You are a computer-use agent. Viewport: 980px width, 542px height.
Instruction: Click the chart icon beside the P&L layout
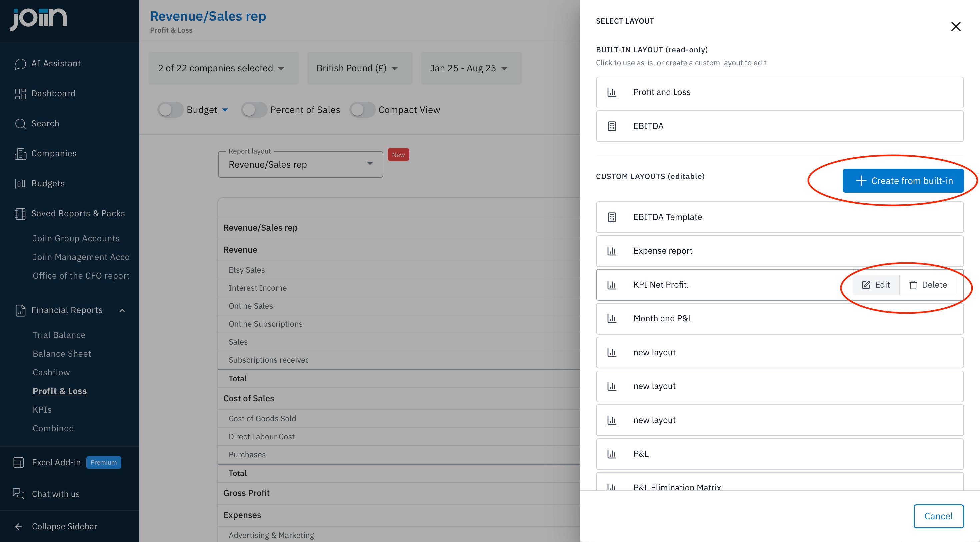click(x=612, y=454)
